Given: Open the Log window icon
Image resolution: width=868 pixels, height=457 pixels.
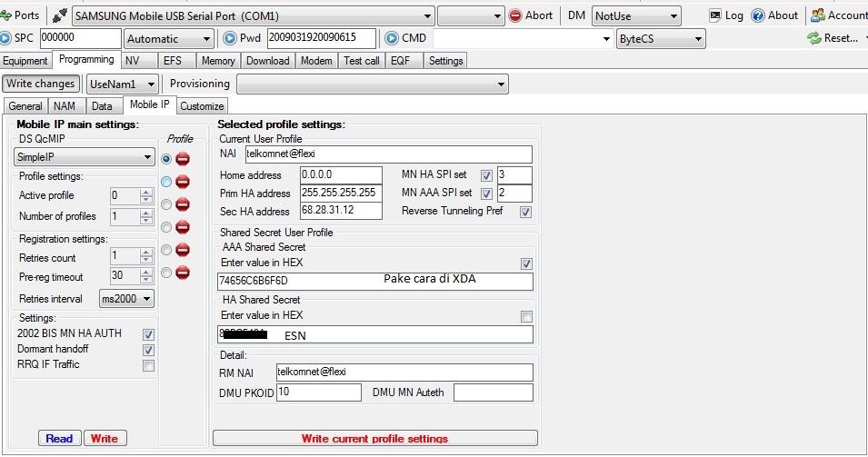Looking at the screenshot, I should click(x=716, y=15).
